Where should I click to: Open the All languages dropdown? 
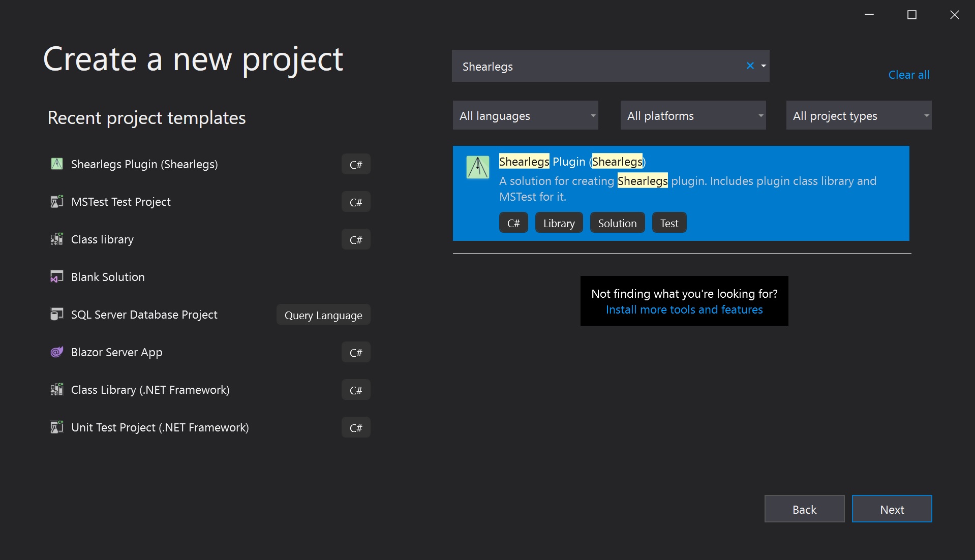click(x=525, y=115)
